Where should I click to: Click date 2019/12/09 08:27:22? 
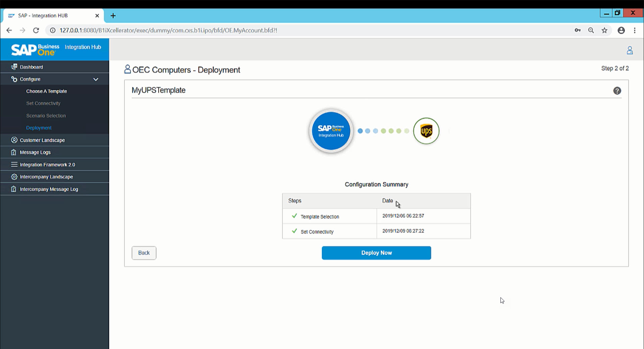403,231
